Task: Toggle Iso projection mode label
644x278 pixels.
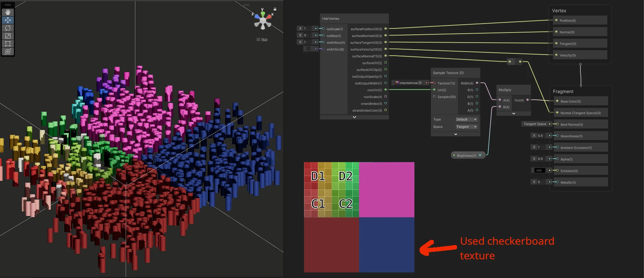Action: pos(262,40)
